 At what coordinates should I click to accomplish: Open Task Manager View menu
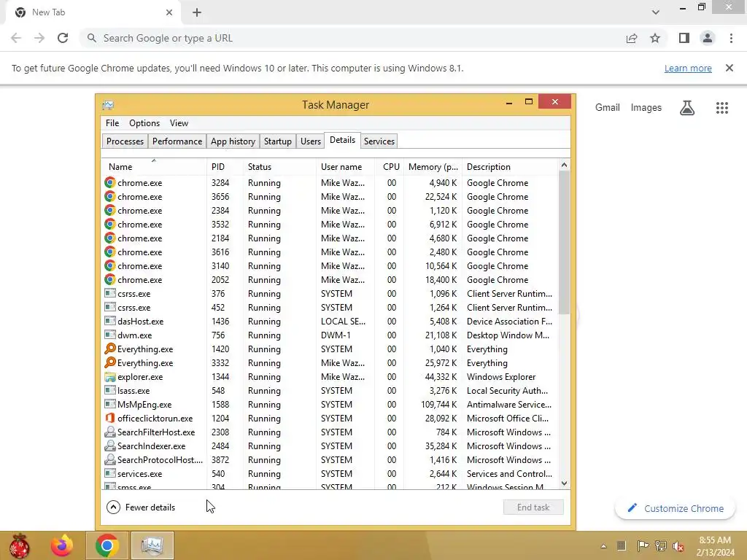pos(179,122)
